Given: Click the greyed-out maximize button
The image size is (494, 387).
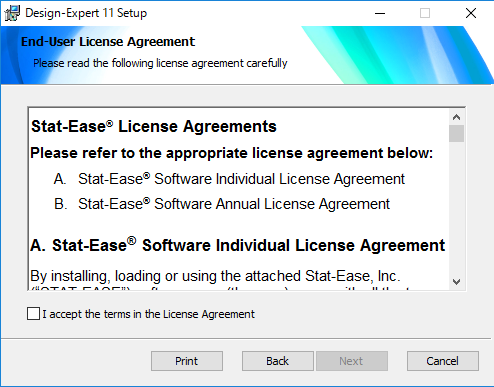Looking at the screenshot, I should [x=425, y=13].
